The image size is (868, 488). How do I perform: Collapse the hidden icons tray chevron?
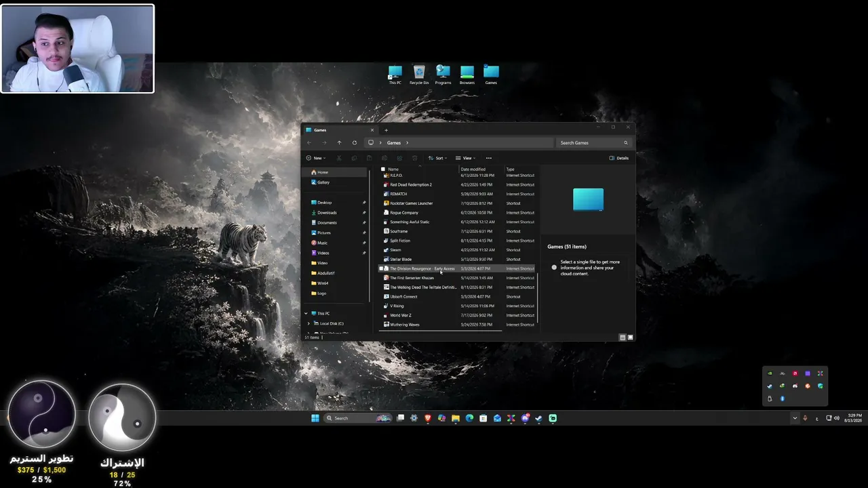tap(795, 418)
